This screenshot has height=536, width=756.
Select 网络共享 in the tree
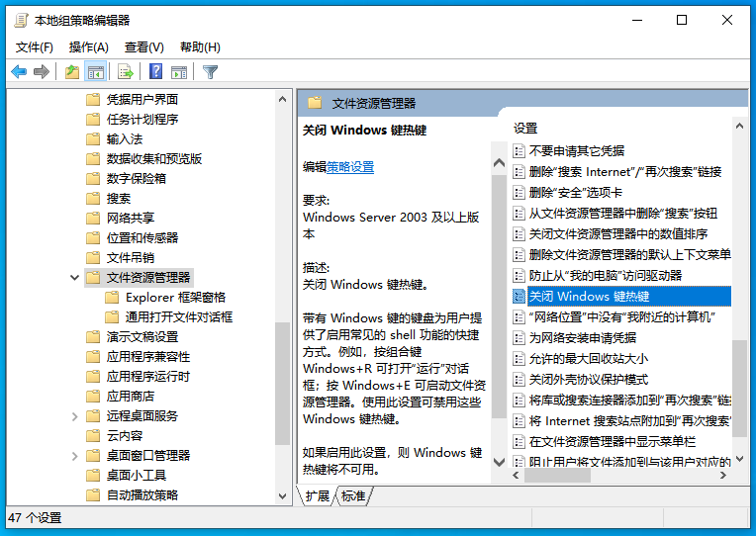point(131,219)
